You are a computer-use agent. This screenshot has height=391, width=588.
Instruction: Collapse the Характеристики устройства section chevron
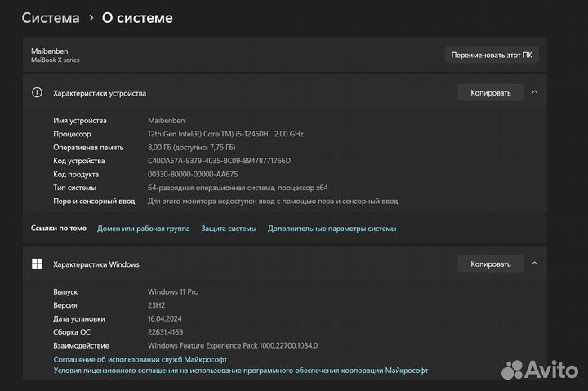[x=534, y=92]
